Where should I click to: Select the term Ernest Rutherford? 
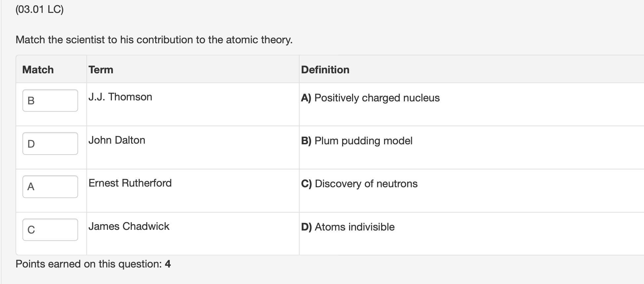click(x=130, y=183)
